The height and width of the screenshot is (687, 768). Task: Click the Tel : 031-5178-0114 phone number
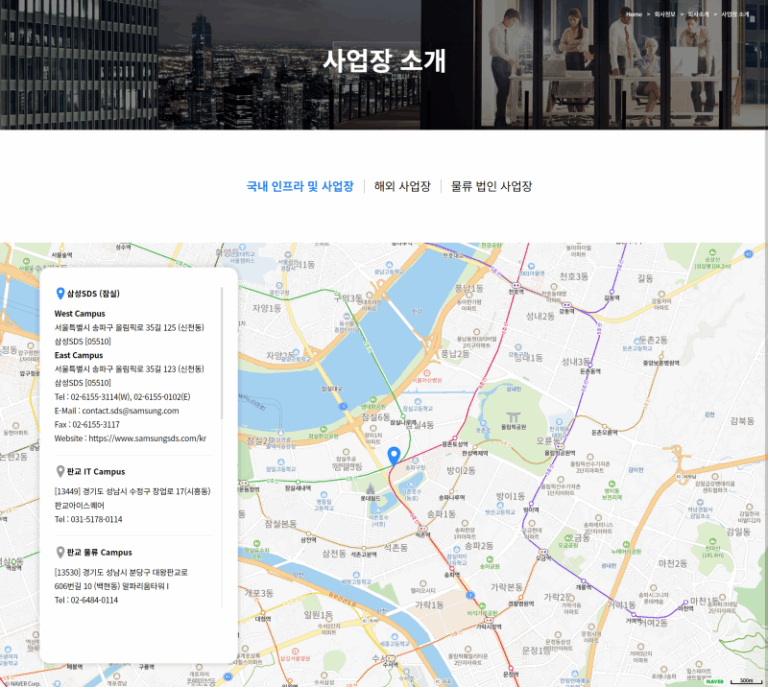[89, 520]
